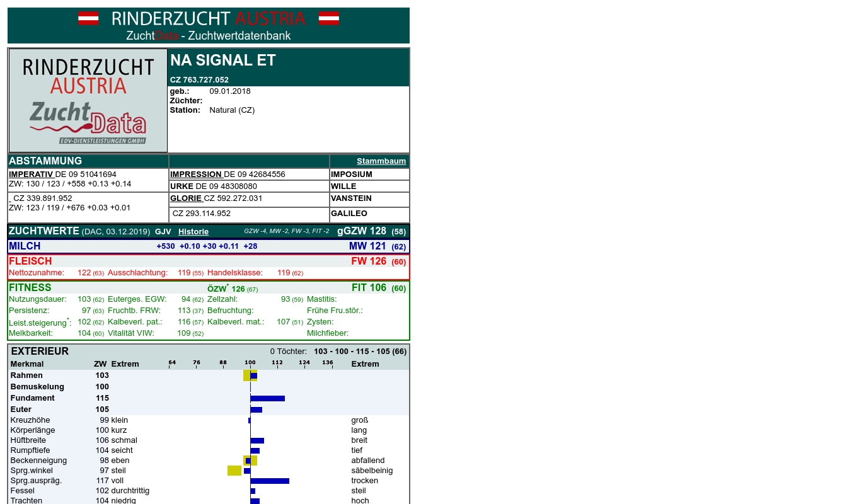Select the gGZW 128 total value
The width and height of the screenshot is (842, 504).
361,231
